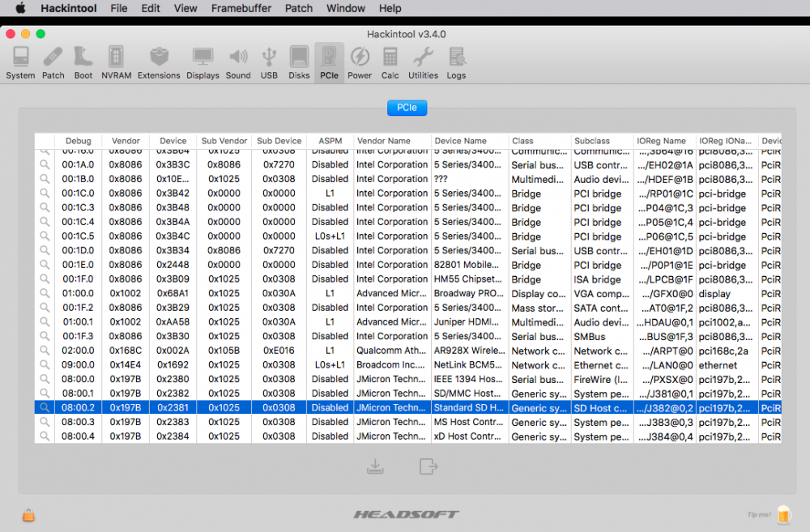The height and width of the screenshot is (532, 810).
Task: Open the Help menu
Action: point(390,8)
